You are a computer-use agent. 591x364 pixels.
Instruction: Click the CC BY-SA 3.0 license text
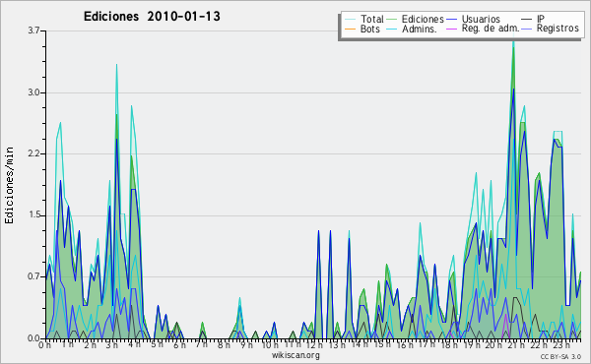point(560,357)
